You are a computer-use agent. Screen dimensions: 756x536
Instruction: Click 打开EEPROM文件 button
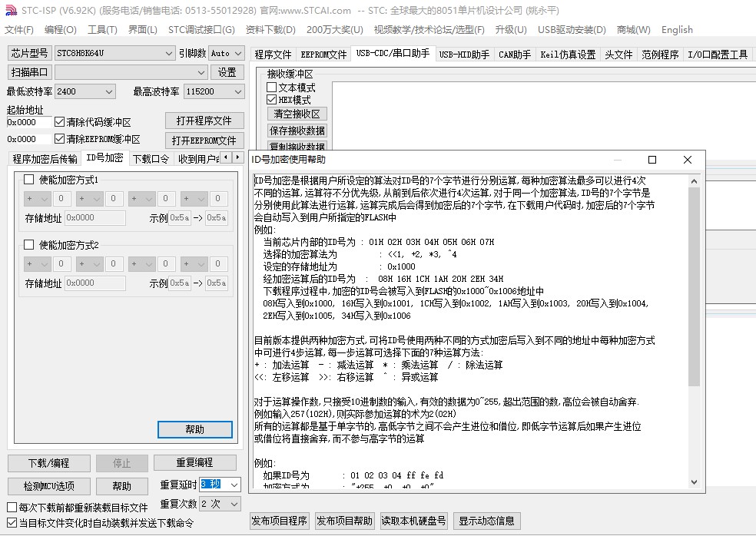(x=204, y=141)
